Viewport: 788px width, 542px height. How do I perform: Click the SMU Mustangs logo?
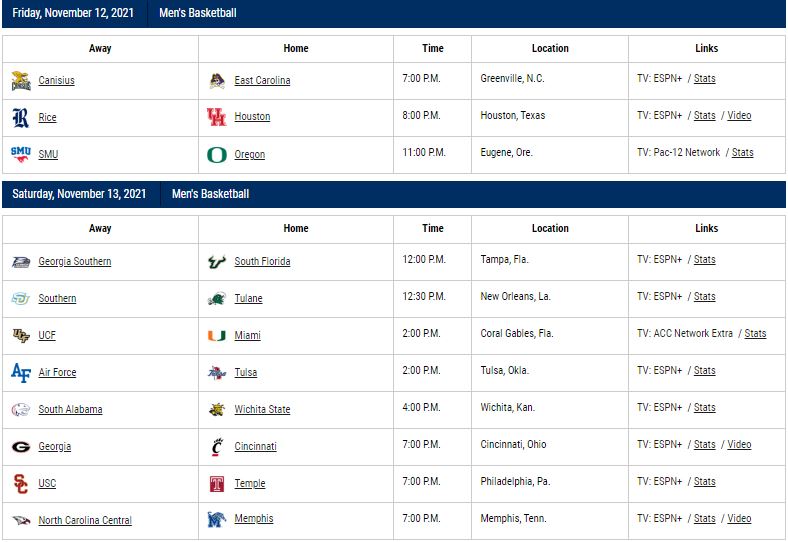(21, 154)
